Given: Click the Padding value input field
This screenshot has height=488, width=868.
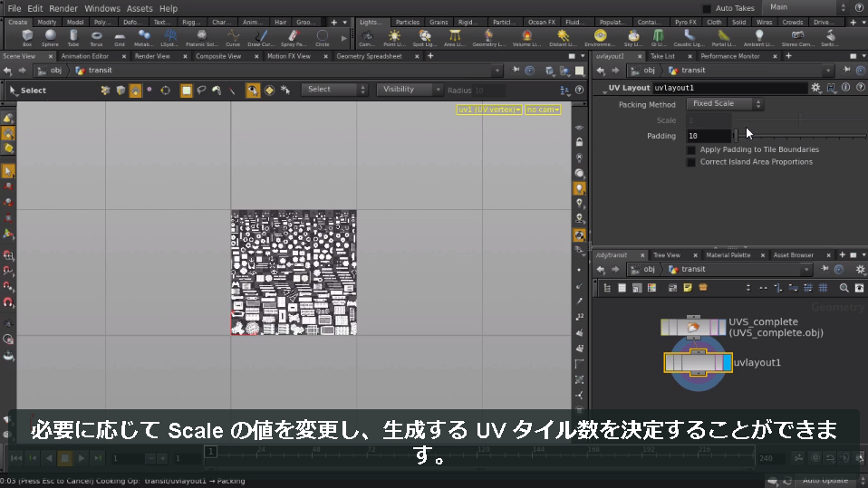Looking at the screenshot, I should [709, 136].
